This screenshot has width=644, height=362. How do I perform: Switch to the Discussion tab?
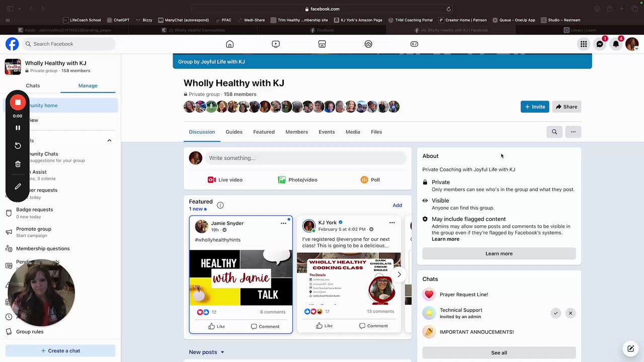coord(202,132)
